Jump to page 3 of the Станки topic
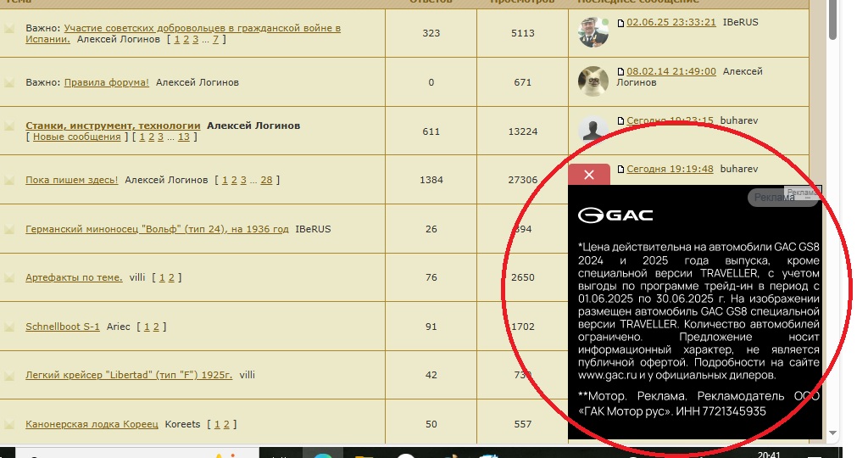The height and width of the screenshot is (458, 868). click(160, 137)
